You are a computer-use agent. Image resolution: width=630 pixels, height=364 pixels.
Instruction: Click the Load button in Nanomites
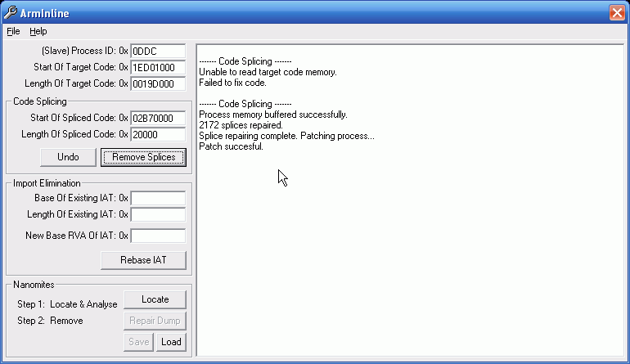pyautogui.click(x=171, y=342)
